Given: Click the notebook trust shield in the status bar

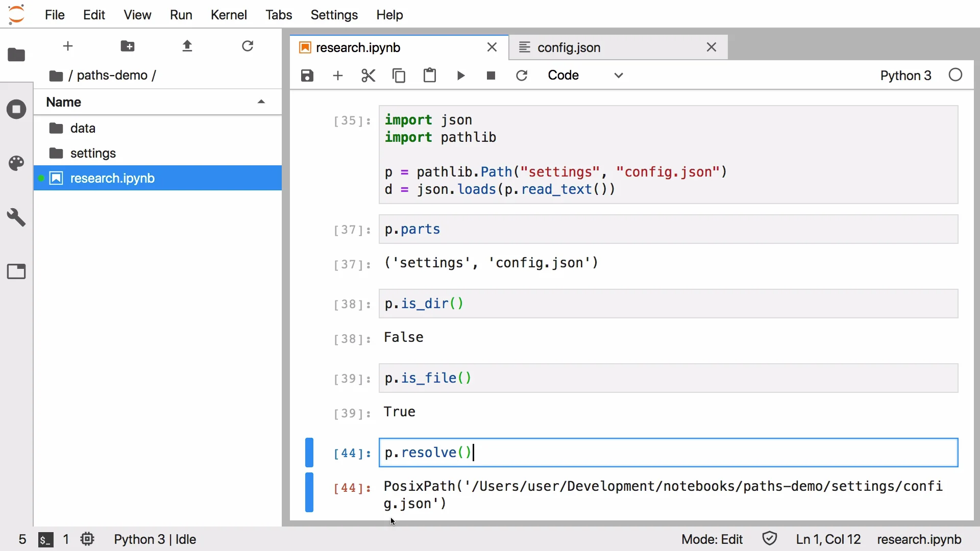Looking at the screenshot, I should tap(769, 539).
